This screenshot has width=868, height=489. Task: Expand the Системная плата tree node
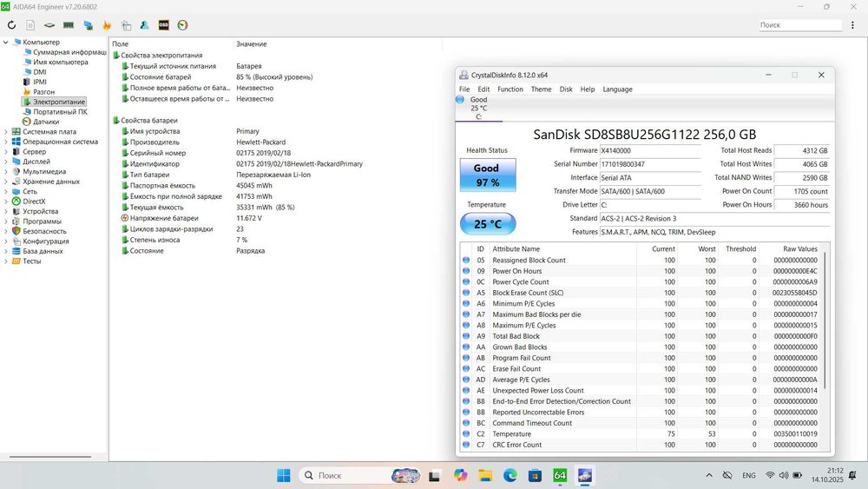click(x=5, y=132)
